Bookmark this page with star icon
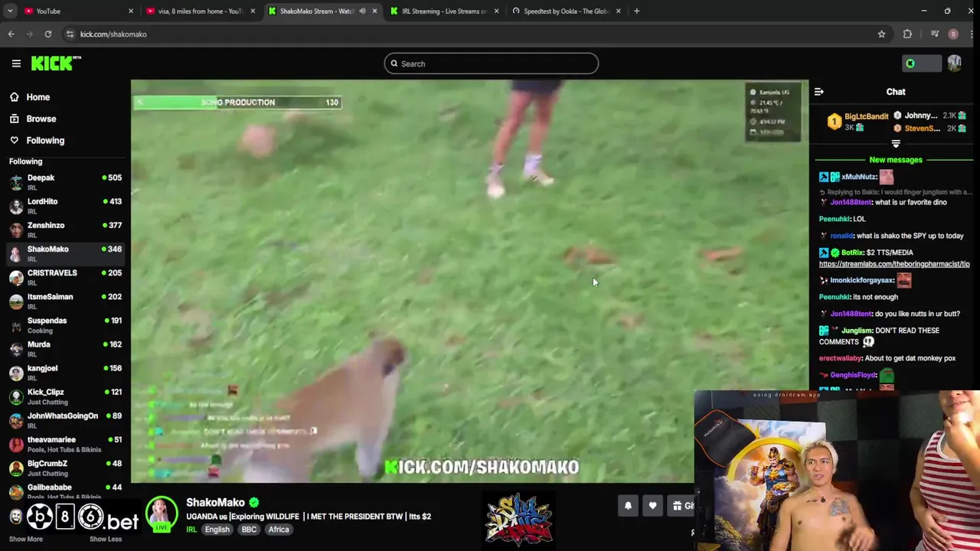The width and height of the screenshot is (980, 551). click(x=881, y=34)
